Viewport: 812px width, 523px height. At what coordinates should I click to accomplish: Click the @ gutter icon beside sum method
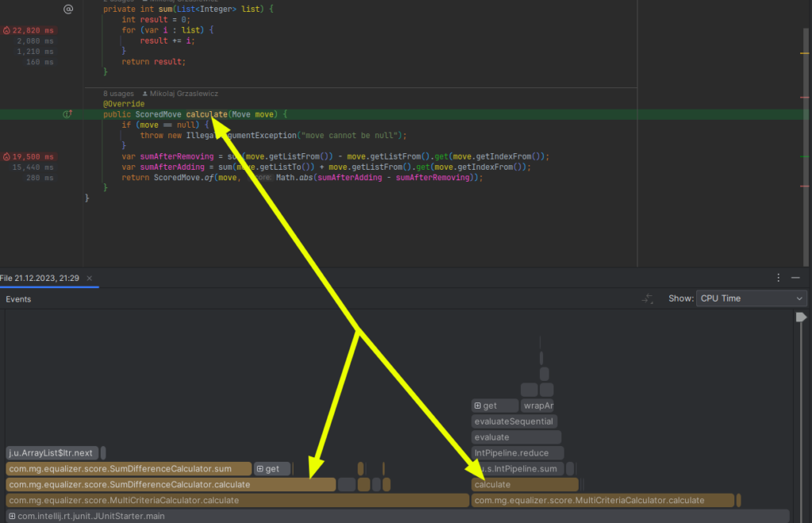(x=68, y=9)
